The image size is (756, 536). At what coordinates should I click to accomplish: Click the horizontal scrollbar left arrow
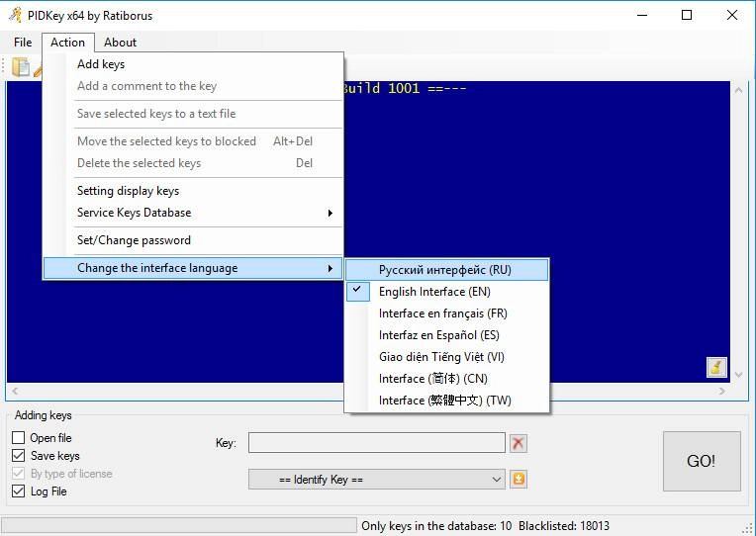point(15,391)
